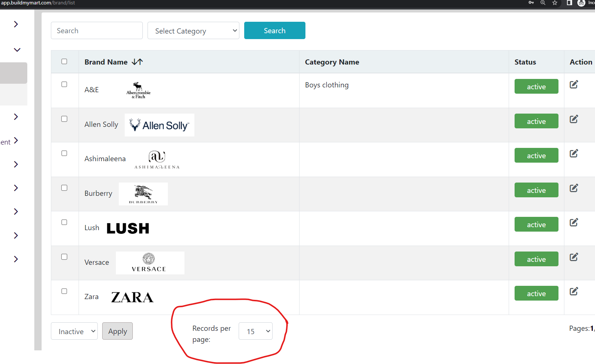View the Versace logo thumbnail
The image size is (595, 364).
(x=150, y=263)
